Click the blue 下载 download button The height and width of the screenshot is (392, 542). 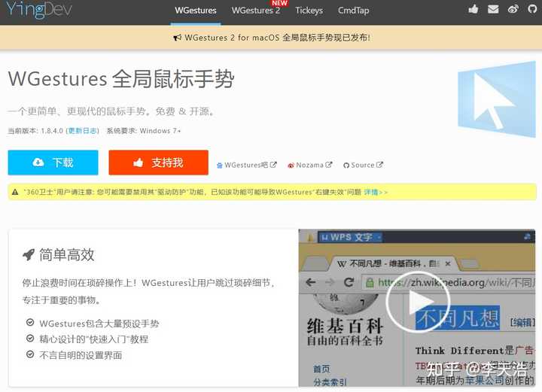coord(53,163)
